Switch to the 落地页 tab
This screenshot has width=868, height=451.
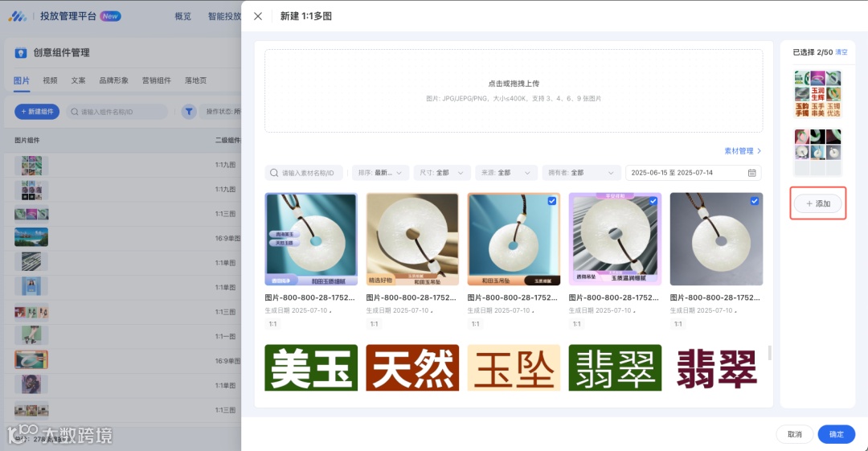(196, 80)
